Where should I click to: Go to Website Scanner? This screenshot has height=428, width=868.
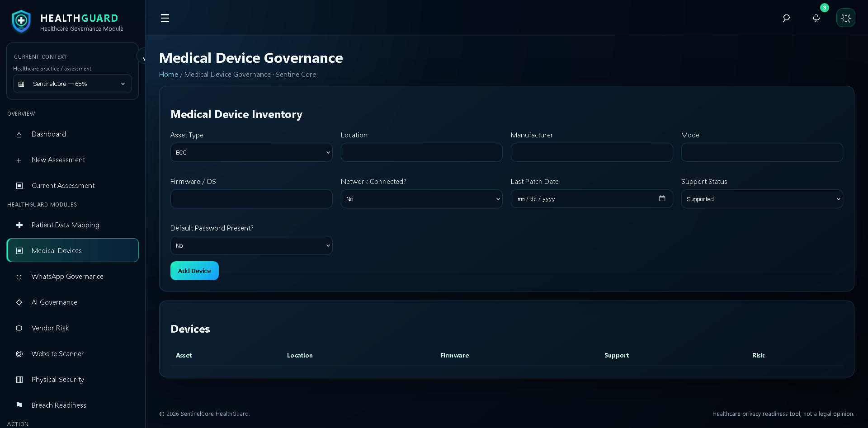pos(72,354)
